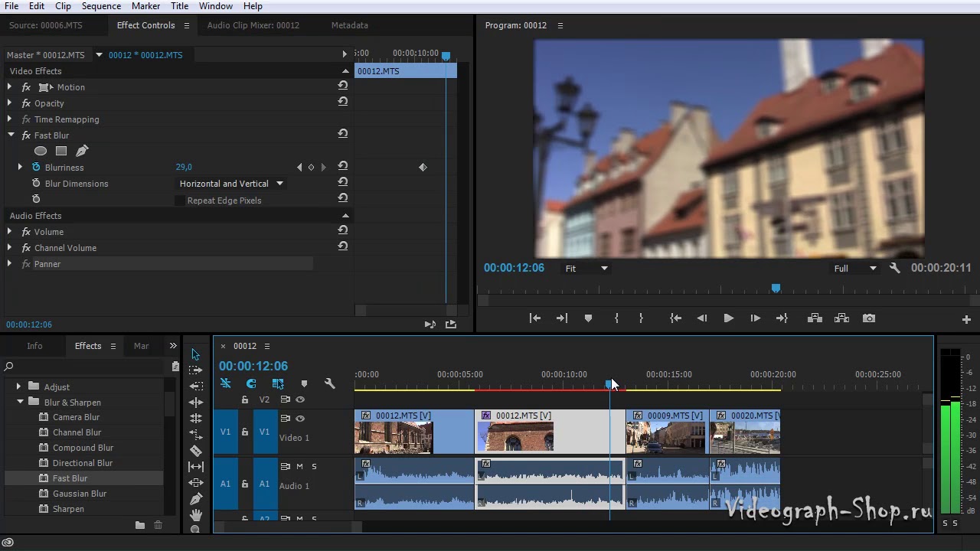Step back one frame
980x551 pixels.
[x=701, y=318]
